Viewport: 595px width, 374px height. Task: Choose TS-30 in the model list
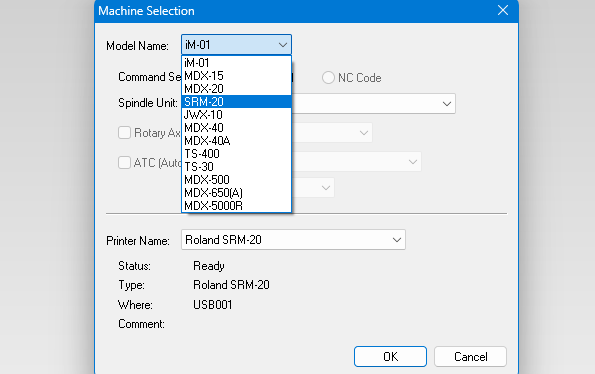(236, 167)
